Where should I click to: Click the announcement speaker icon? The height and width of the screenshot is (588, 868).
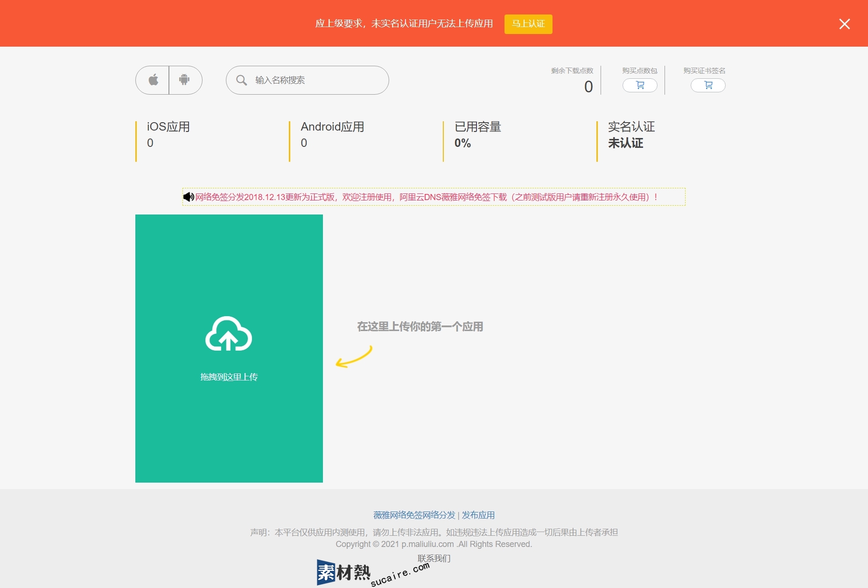[189, 197]
